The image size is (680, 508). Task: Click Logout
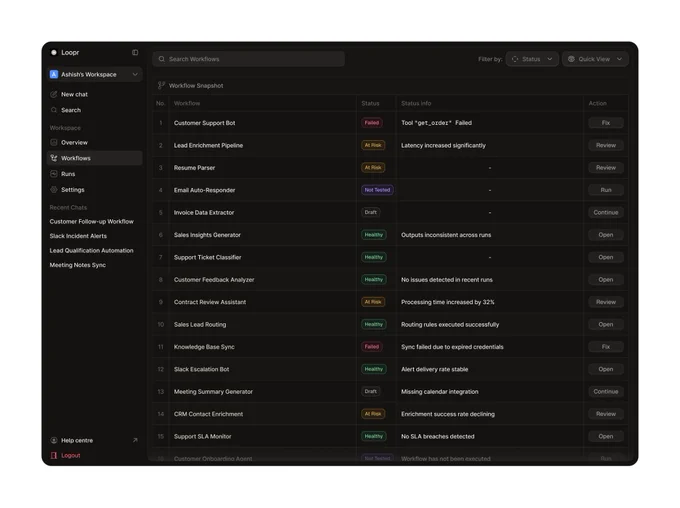pyautogui.click(x=71, y=456)
